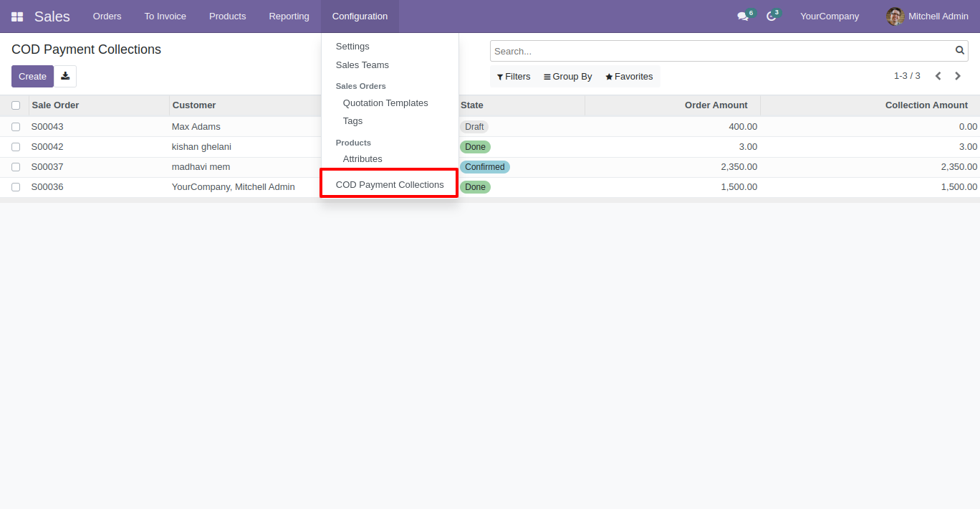980x509 pixels.
Task: Click the 1-3 / 3 pager counter
Action: pyautogui.click(x=907, y=76)
